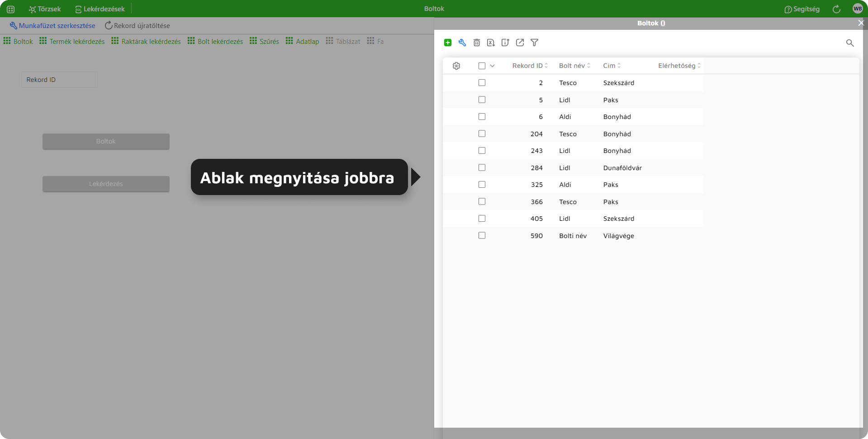
Task: Open the WB user avatar
Action: click(858, 9)
